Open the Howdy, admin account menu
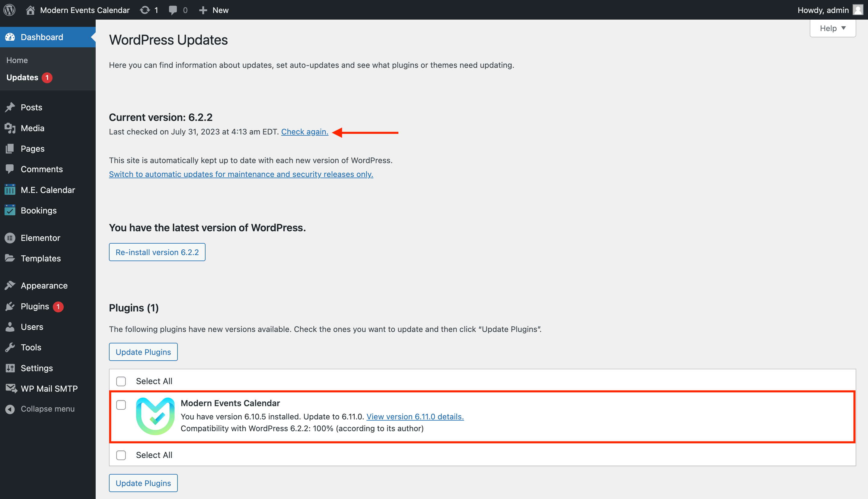 coord(823,10)
